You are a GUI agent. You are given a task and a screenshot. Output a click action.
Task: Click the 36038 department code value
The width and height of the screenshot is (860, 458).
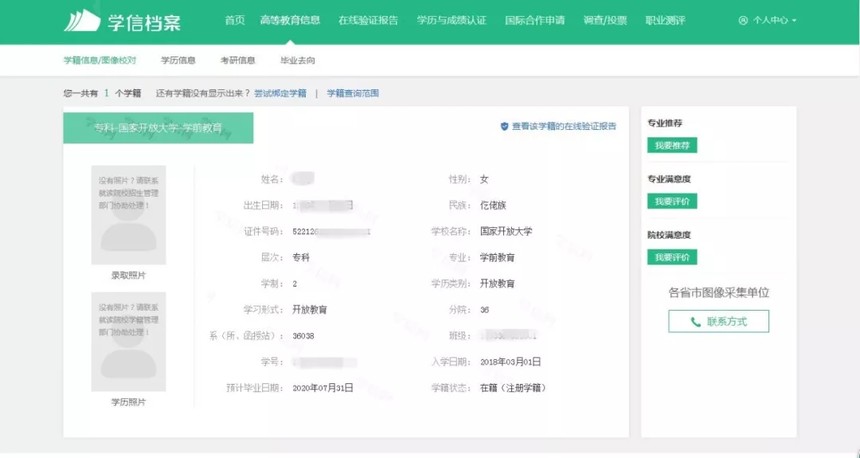click(x=303, y=336)
